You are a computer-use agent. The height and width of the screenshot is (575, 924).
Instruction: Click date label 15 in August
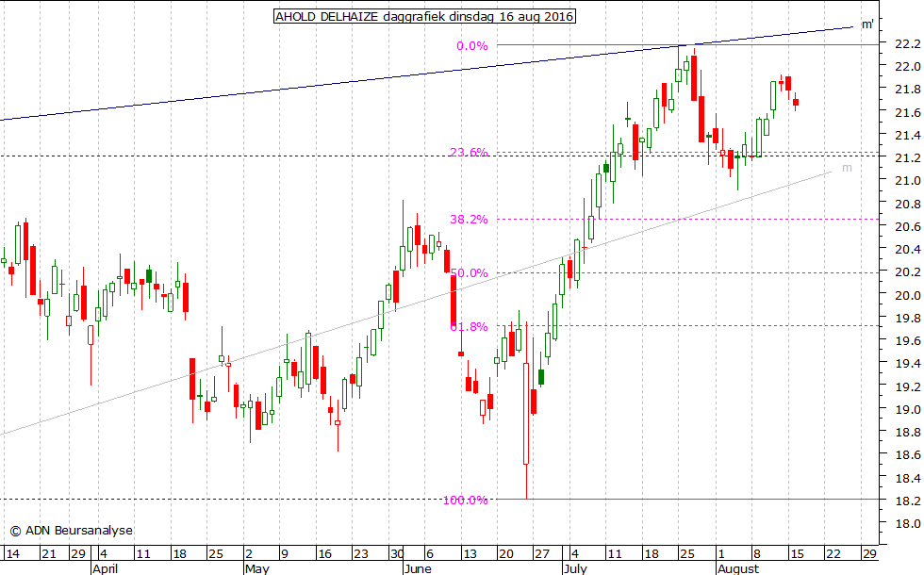pos(797,554)
